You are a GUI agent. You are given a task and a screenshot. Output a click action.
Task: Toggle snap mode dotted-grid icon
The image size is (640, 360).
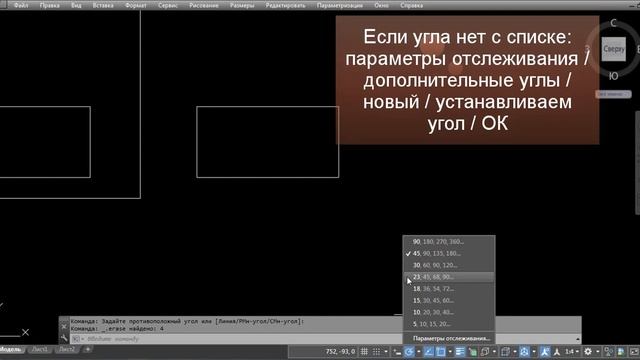pyautogui.click(x=376, y=351)
